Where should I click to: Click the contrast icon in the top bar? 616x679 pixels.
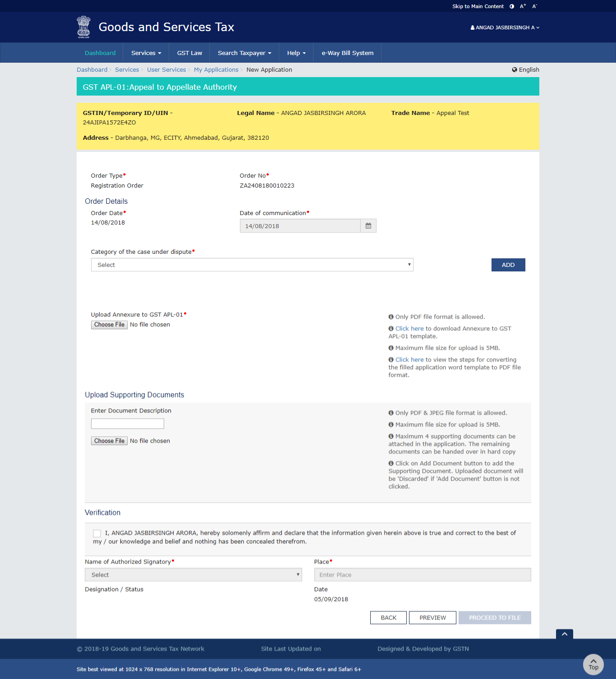(x=511, y=6)
